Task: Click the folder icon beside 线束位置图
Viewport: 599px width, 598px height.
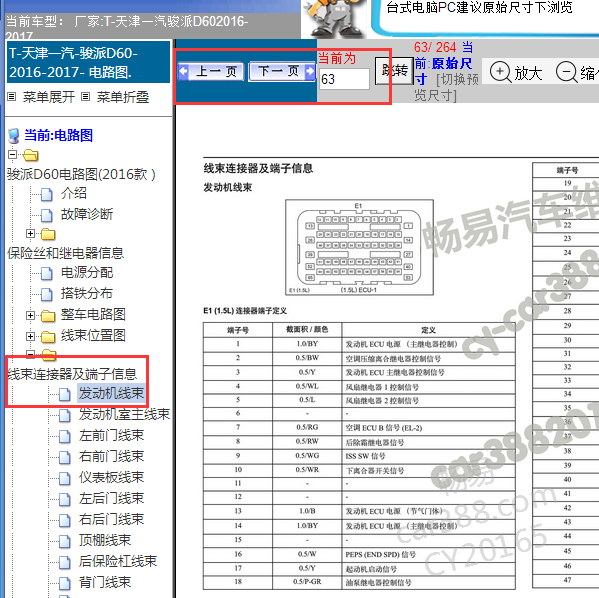Action: click(x=48, y=337)
